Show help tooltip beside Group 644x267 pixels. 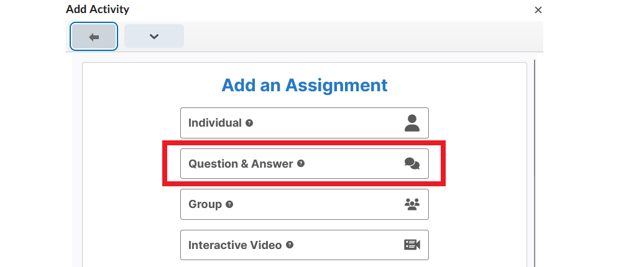(x=229, y=204)
